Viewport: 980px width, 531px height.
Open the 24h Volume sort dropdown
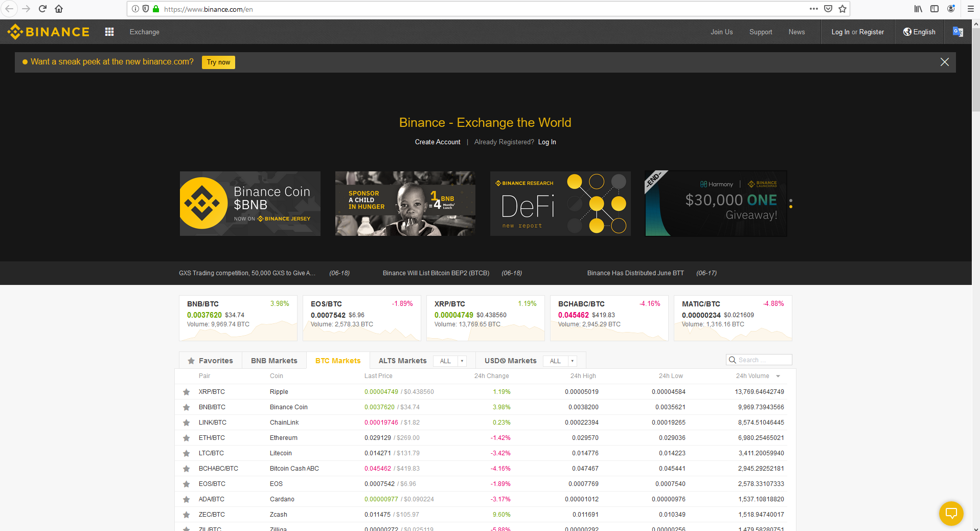pos(778,376)
